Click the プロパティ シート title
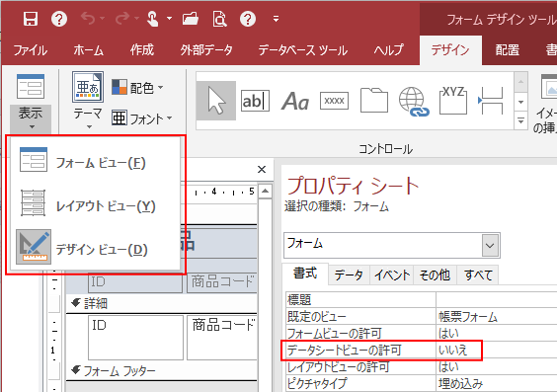This screenshot has height=392, width=557. 353,186
